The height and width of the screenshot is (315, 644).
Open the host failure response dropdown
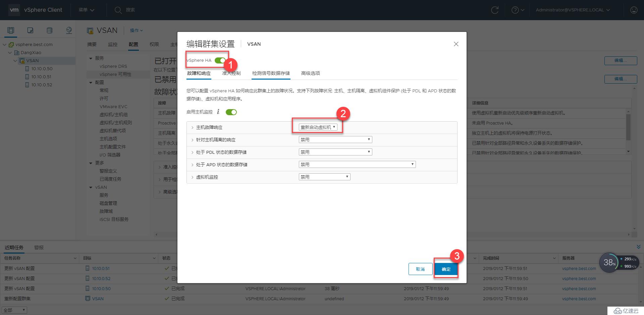click(x=318, y=127)
